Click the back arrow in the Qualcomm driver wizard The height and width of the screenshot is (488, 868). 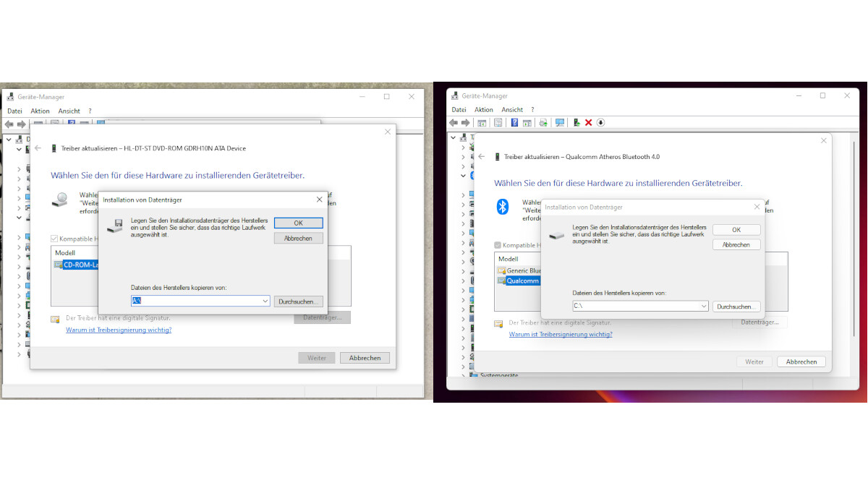coord(481,156)
